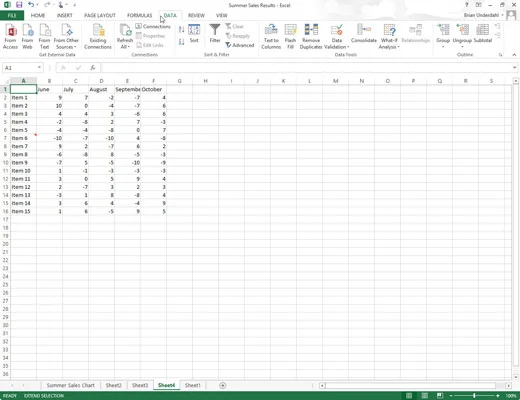Expand the From Other Sources dropdown

(x=66, y=37)
